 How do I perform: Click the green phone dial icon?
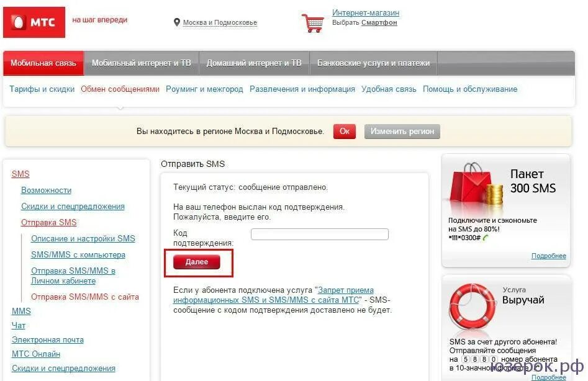[486, 238]
